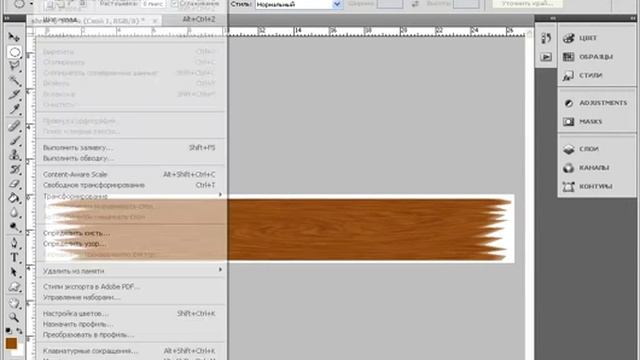Select the Healing Brush bandage tool
Screen dimensions: 640x360
click(14, 126)
